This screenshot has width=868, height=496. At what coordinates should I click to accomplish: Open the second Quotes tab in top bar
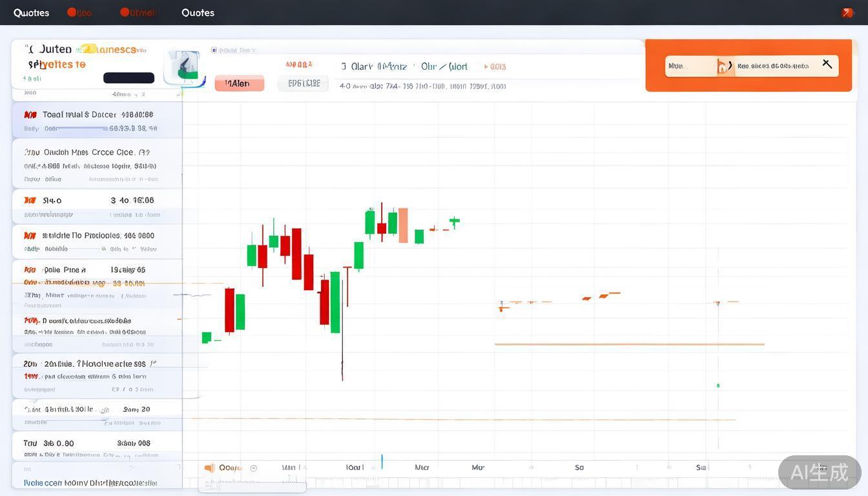[x=198, y=12]
